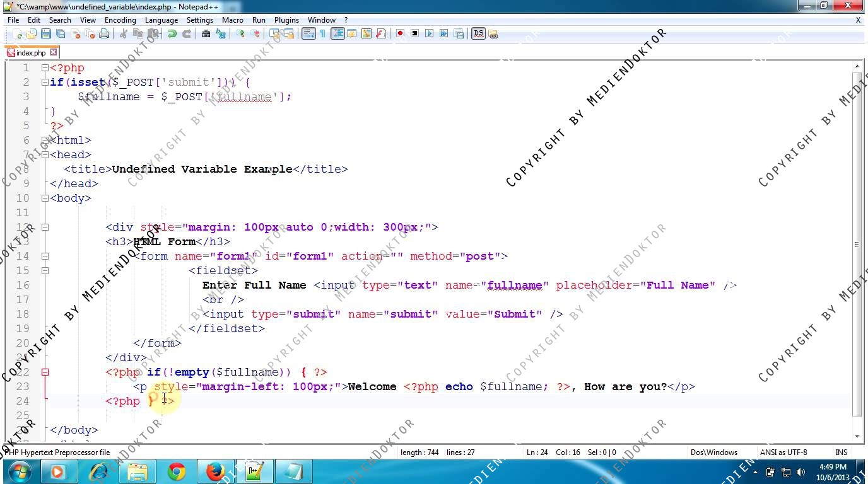Toggle the Word Wrap toolbar button

point(308,34)
